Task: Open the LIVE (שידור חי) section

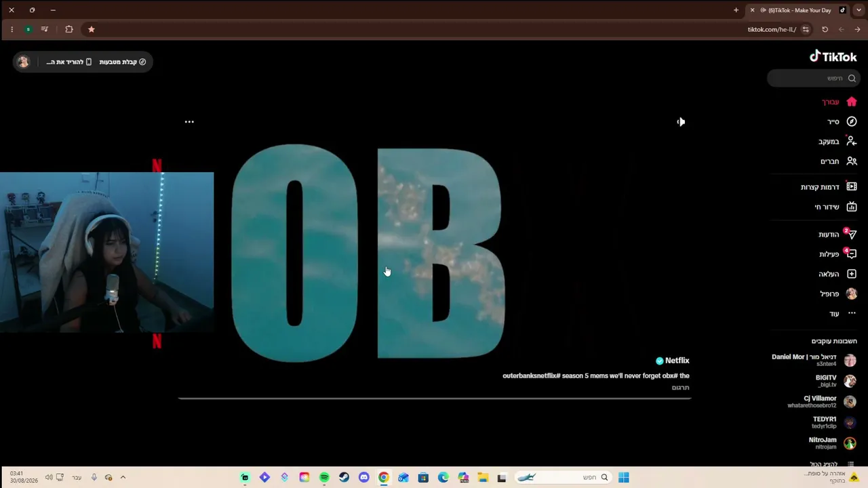Action: click(835, 207)
